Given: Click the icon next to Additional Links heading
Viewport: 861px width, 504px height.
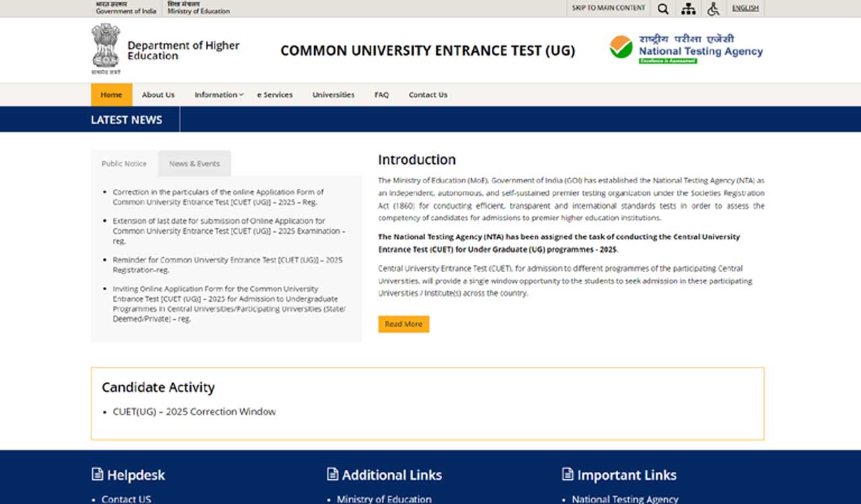Looking at the screenshot, I should coord(332,474).
